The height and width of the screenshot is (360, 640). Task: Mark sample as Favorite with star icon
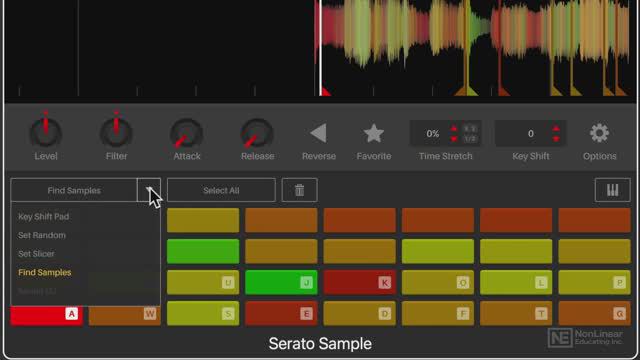(x=373, y=133)
